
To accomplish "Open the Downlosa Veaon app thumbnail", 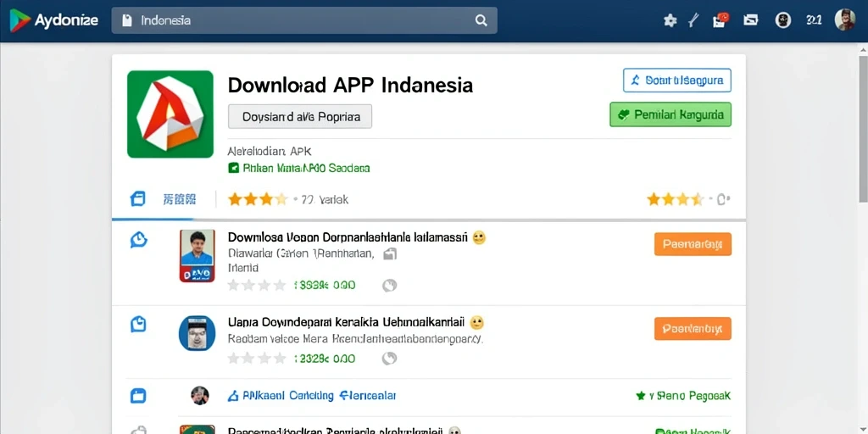I will pyautogui.click(x=197, y=256).
